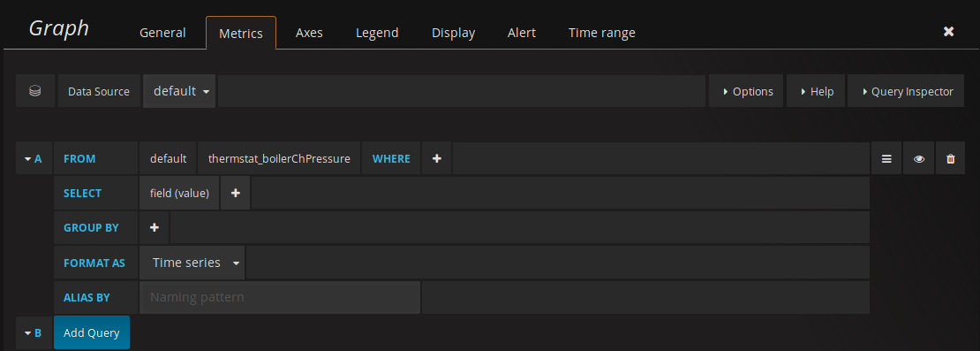980x351 pixels.
Task: Select the thermstat_boilerChPressure measurement
Action: click(279, 159)
